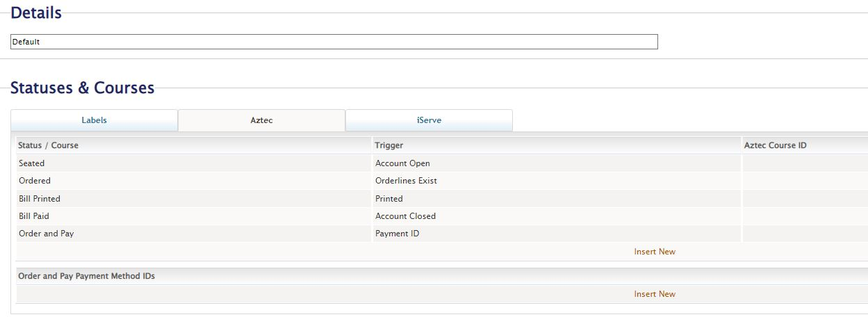
Task: Select the Ordered status row
Action: 35,181
